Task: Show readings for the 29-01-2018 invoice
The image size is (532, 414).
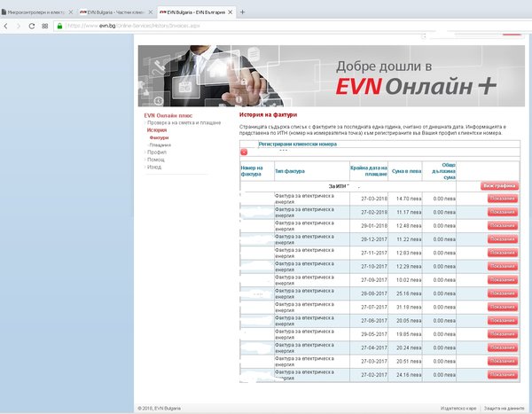Action: [503, 226]
